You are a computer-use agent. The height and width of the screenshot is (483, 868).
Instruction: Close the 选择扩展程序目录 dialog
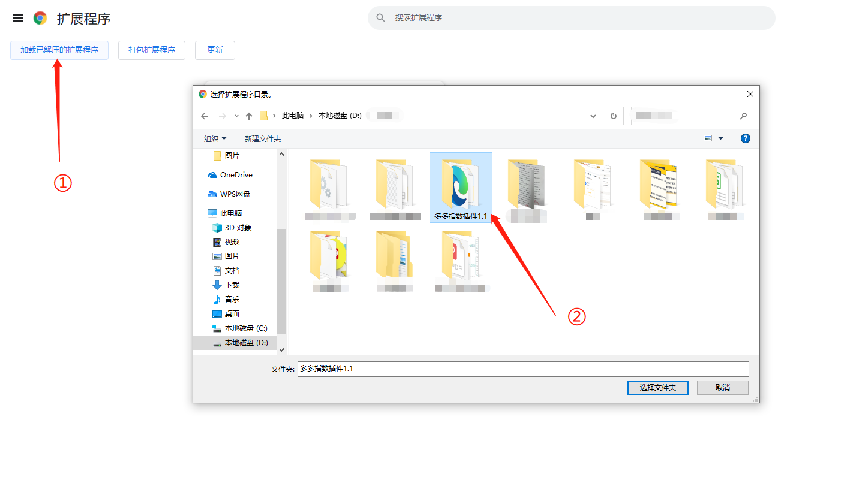750,94
